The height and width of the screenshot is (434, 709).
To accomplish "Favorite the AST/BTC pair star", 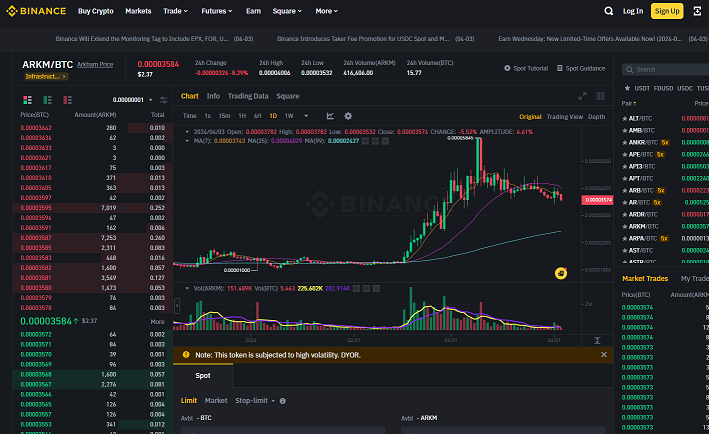I will click(x=625, y=250).
